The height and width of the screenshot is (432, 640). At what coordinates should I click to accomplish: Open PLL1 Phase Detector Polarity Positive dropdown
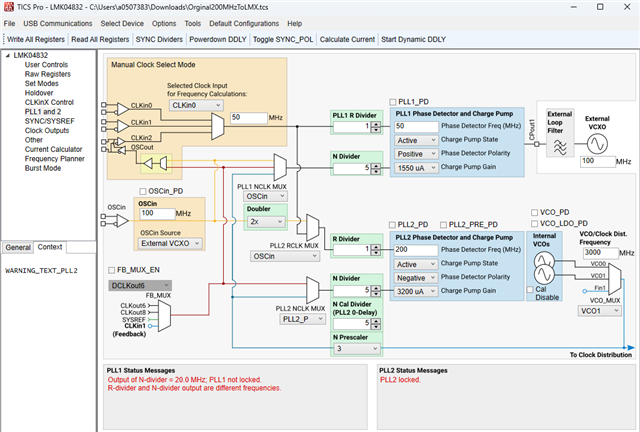point(416,154)
